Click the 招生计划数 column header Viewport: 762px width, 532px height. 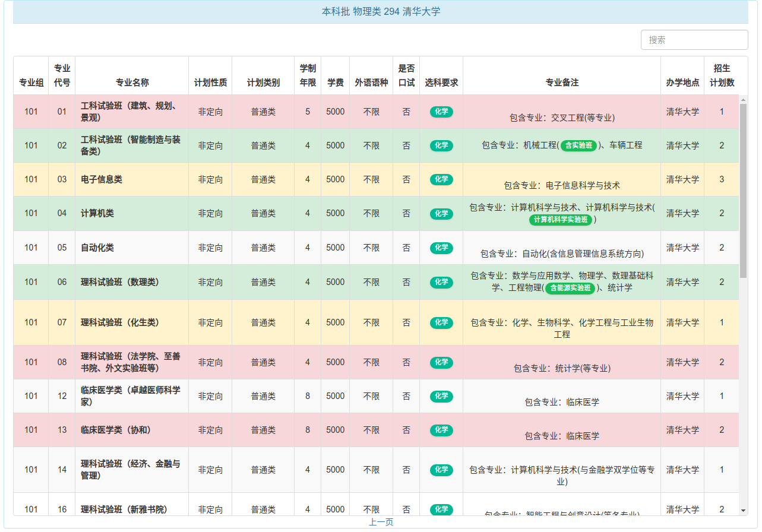pyautogui.click(x=722, y=75)
